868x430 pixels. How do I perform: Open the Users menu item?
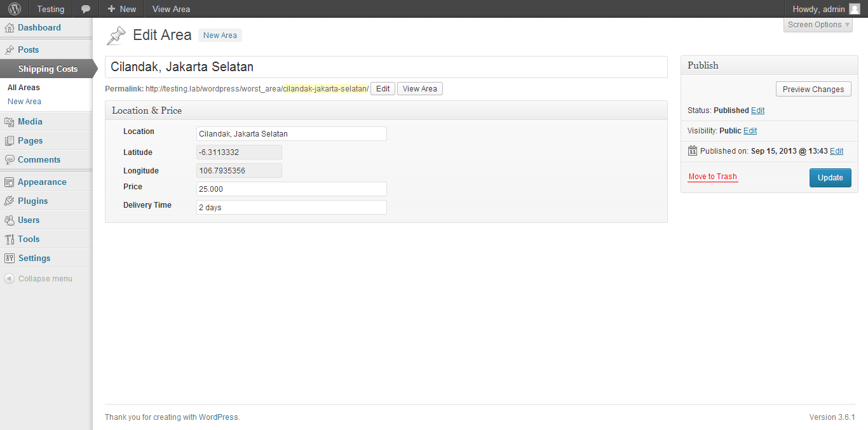point(46,220)
